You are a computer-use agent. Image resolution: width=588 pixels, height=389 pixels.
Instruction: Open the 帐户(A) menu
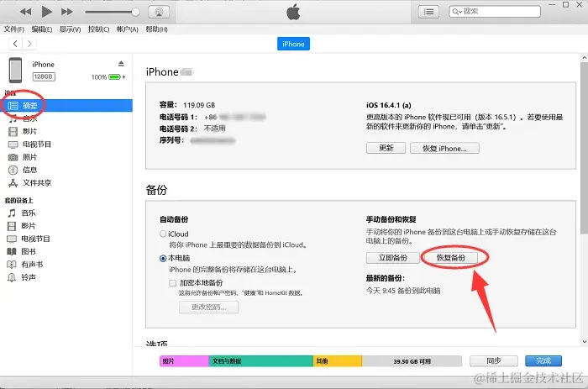127,29
